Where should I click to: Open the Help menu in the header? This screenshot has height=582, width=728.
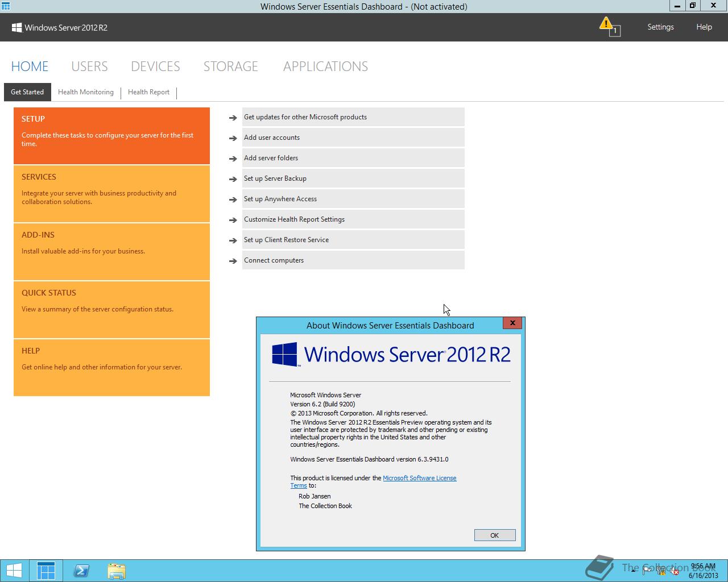pos(704,27)
